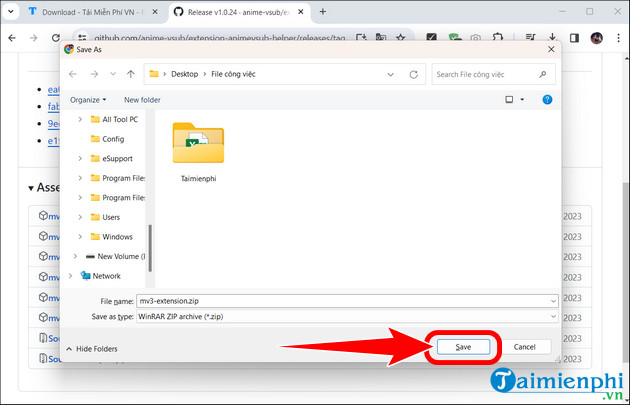Open the Organize menu
This screenshot has height=405, width=630.
point(88,100)
